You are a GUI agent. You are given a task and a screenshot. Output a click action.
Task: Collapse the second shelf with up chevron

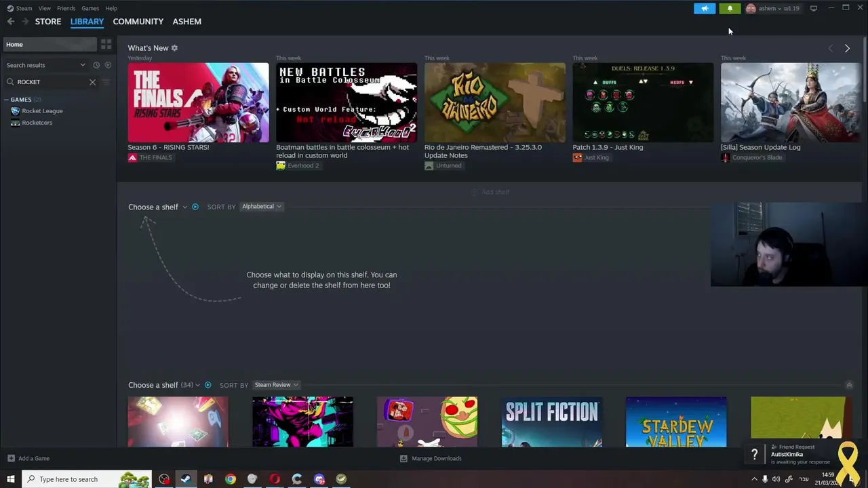click(849, 385)
